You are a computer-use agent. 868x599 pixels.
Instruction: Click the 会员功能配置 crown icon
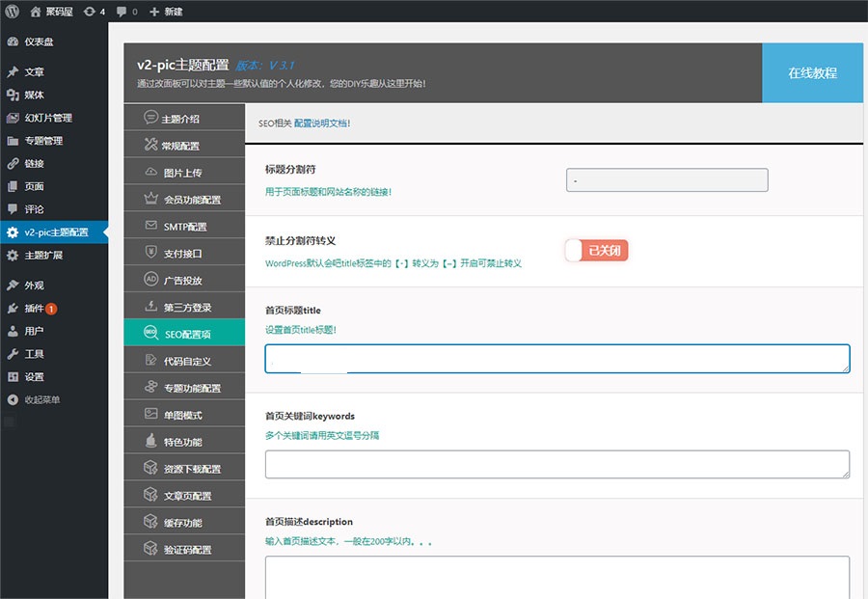[150, 198]
